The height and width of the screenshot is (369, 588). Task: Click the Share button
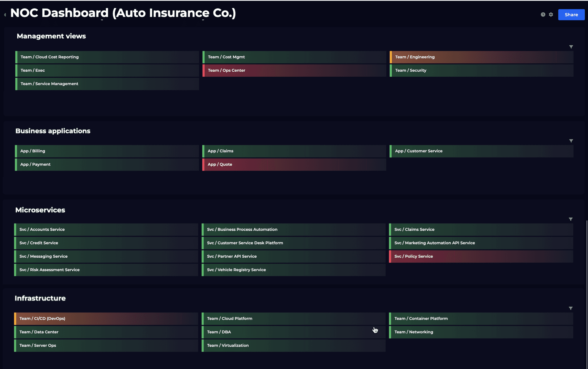pyautogui.click(x=571, y=15)
